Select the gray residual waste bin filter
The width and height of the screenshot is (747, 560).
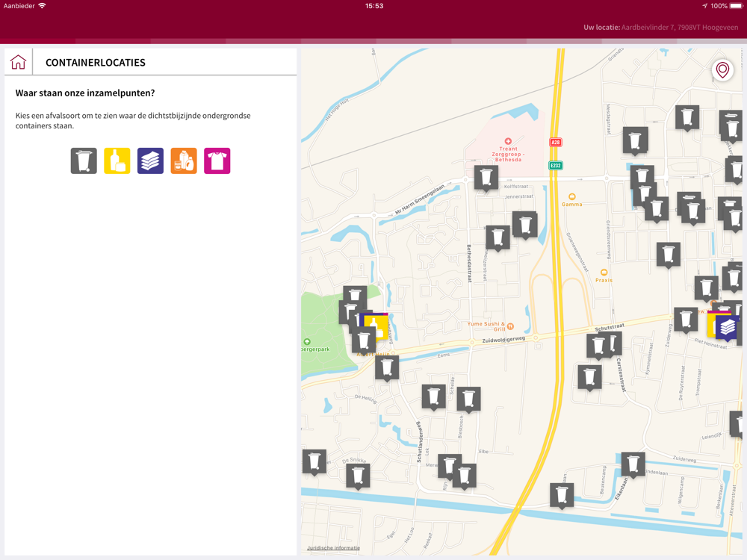pyautogui.click(x=84, y=161)
